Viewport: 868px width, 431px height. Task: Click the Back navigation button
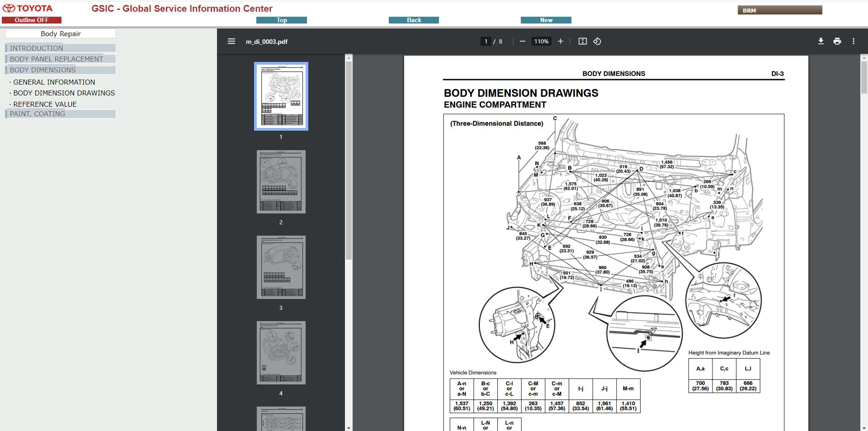[414, 20]
